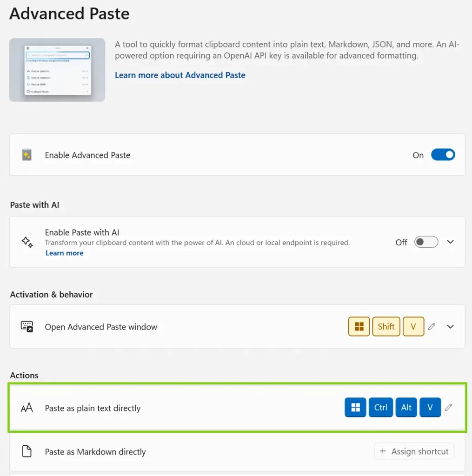
Task: Assign shortcut for Paste as Markdown directly
Action: pos(414,451)
